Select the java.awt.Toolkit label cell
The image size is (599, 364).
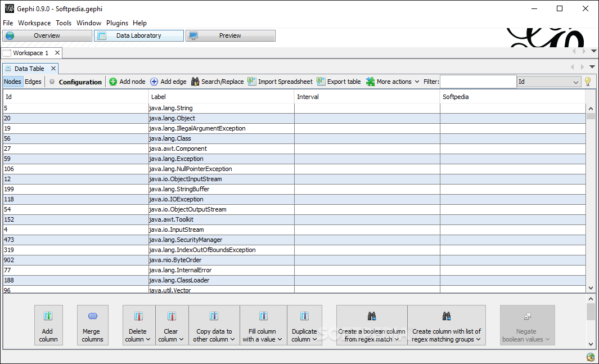(221, 219)
